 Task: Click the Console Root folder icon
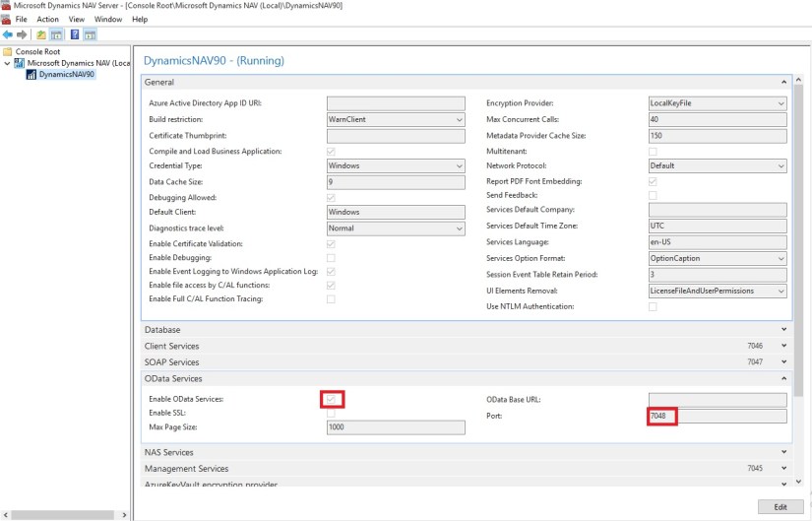pos(7,52)
